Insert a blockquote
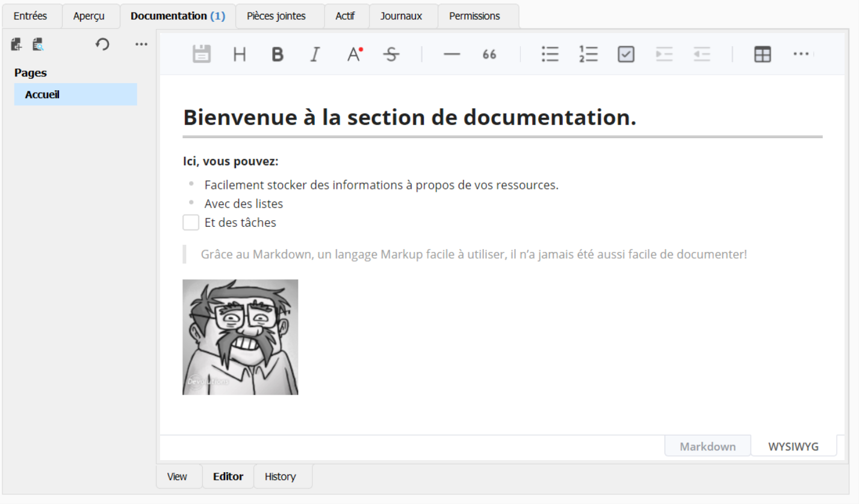This screenshot has width=859, height=504. click(x=488, y=54)
